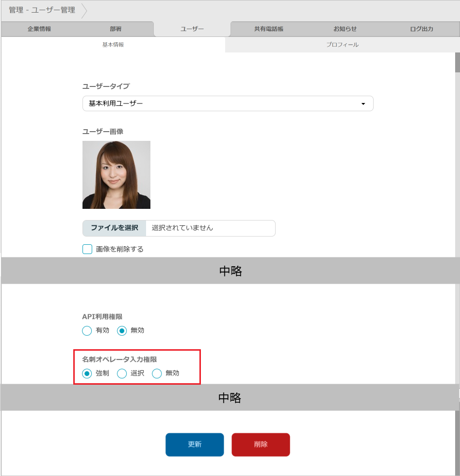
Task: Switch to the ログ出力 tab
Action: (x=422, y=29)
